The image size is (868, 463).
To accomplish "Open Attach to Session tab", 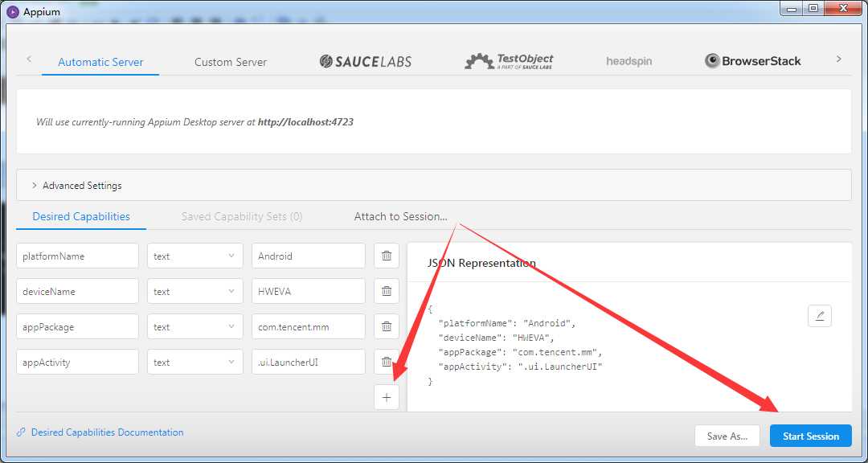I will [x=401, y=216].
